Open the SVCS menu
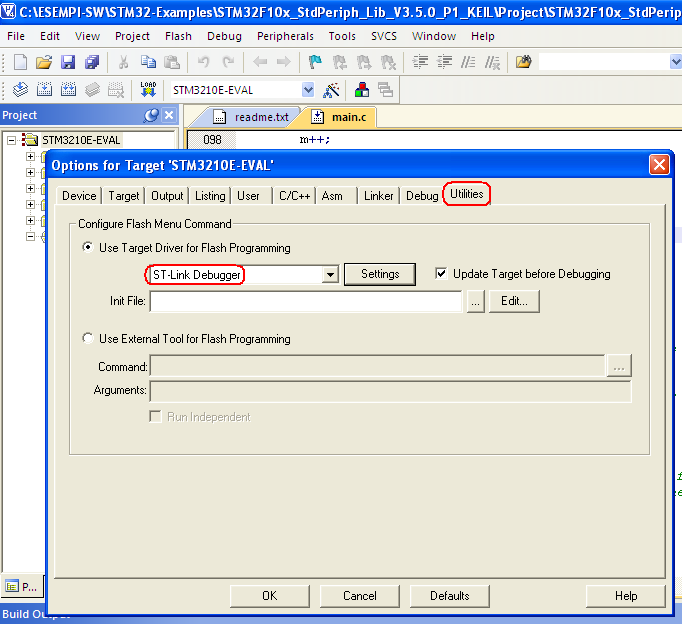 384,36
